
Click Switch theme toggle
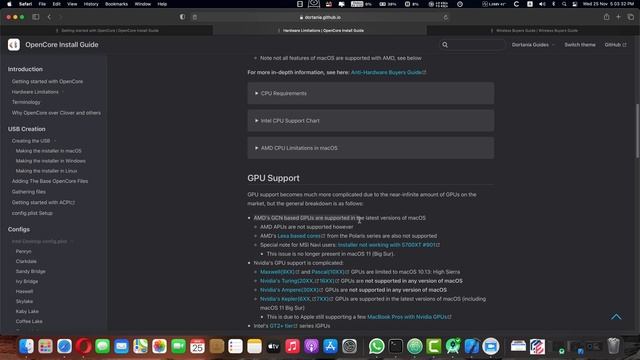580,45
